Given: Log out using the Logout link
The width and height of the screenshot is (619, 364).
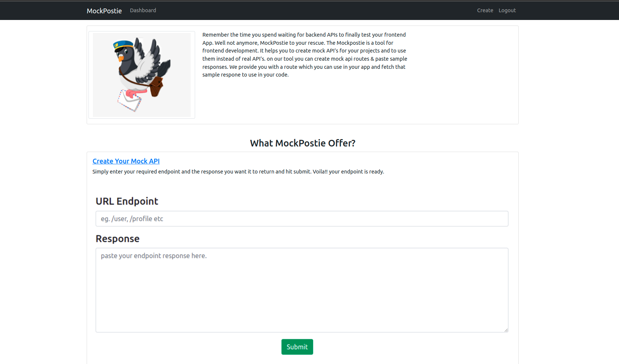Looking at the screenshot, I should click(507, 10).
